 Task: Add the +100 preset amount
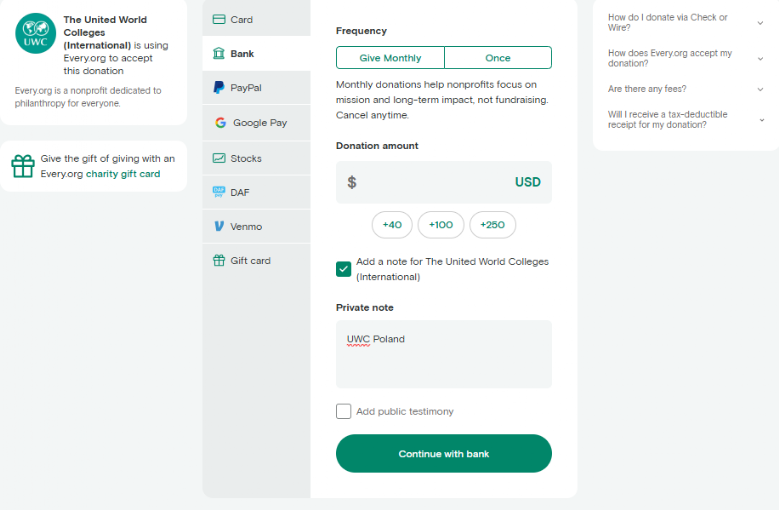point(441,225)
